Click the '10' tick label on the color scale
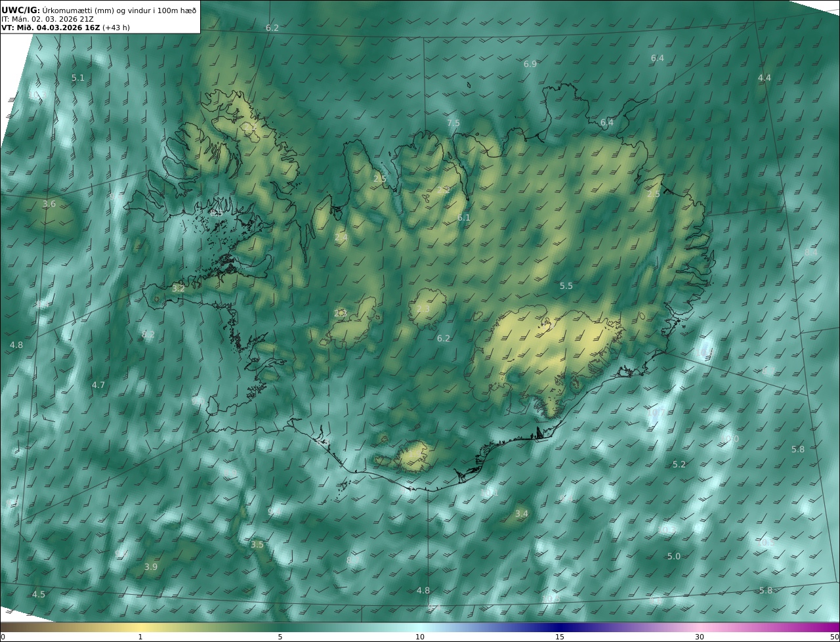Image resolution: width=840 pixels, height=642 pixels. 420,637
